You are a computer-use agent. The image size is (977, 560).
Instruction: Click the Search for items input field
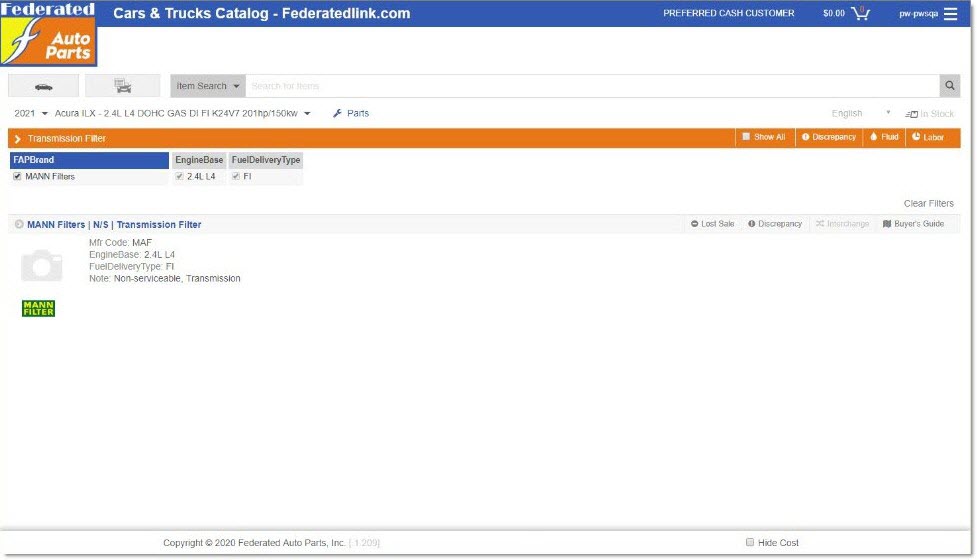pos(590,86)
